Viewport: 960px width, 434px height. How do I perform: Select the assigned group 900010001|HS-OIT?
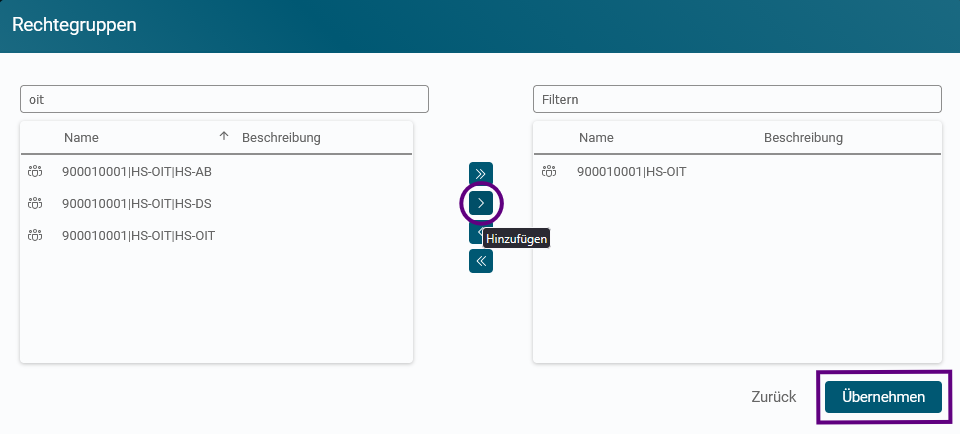coord(737,172)
